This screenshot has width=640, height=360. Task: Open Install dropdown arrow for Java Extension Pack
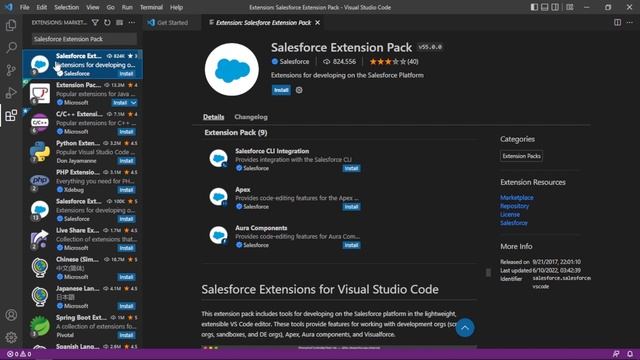(x=133, y=103)
